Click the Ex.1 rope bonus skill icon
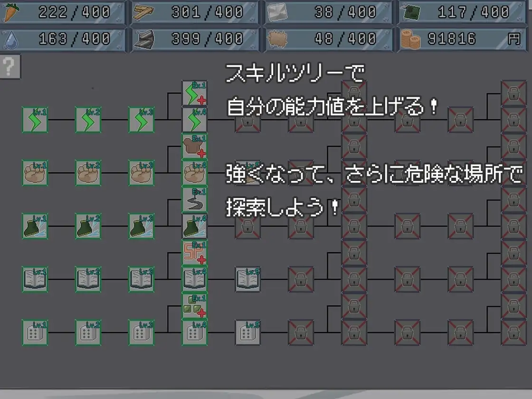 click(x=194, y=199)
